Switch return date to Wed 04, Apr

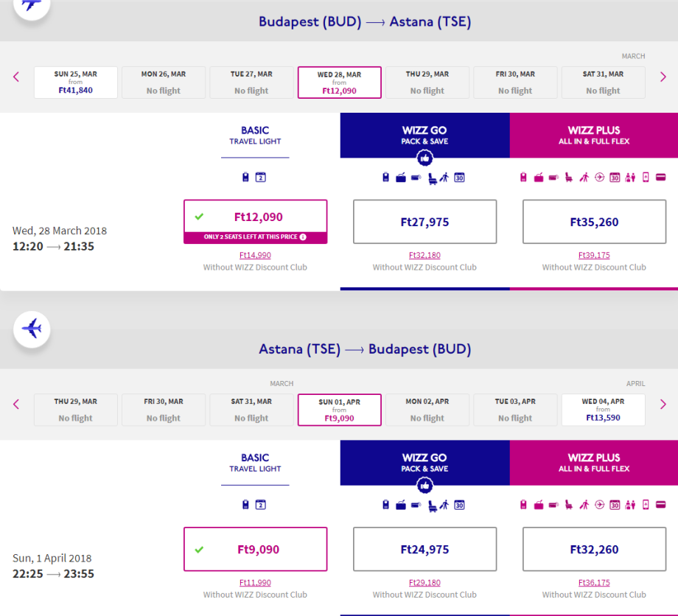(603, 410)
